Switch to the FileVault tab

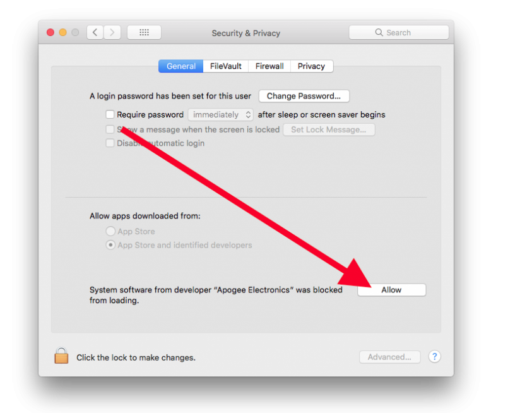pyautogui.click(x=226, y=66)
